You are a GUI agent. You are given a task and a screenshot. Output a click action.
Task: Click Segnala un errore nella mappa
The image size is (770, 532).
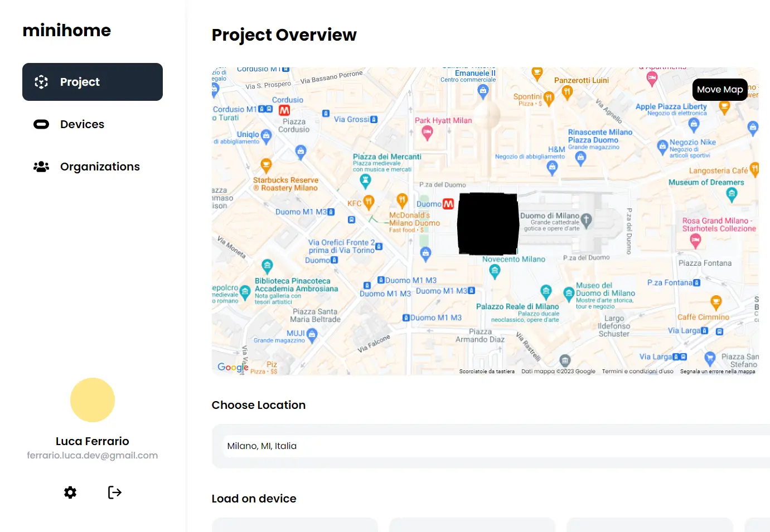point(718,372)
